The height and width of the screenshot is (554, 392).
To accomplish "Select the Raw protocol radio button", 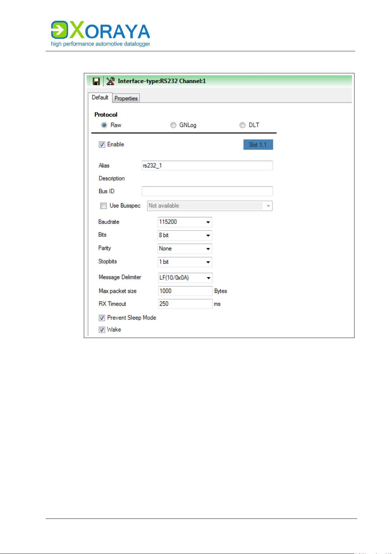I will pyautogui.click(x=104, y=125).
